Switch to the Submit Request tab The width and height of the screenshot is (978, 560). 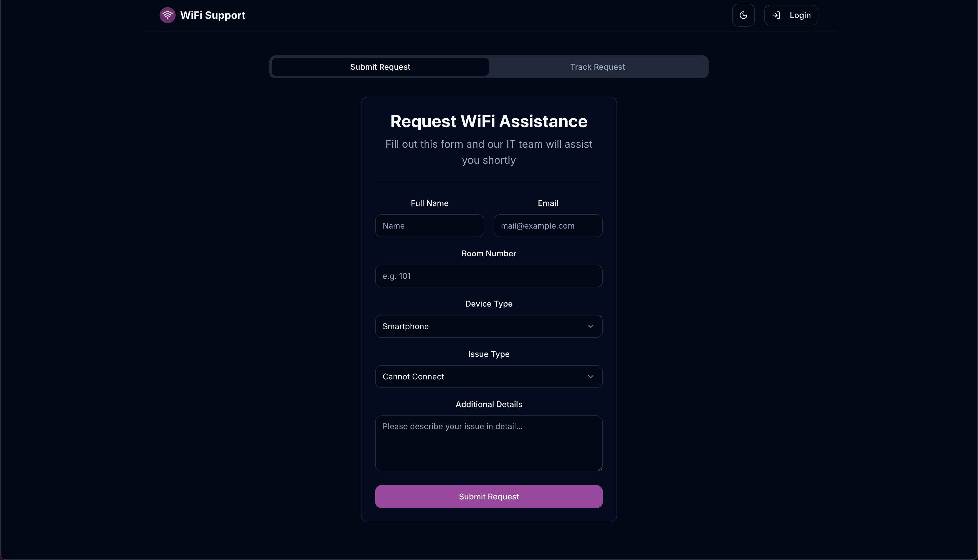point(380,67)
